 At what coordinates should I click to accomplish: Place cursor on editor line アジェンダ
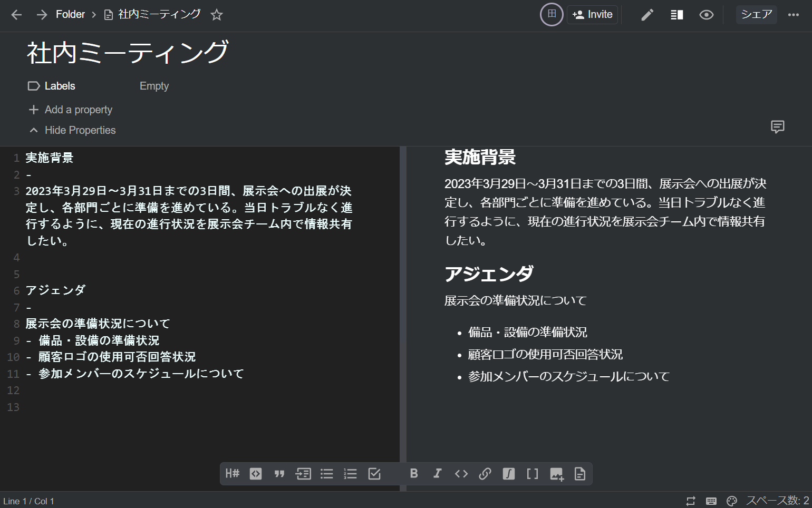[x=55, y=290]
